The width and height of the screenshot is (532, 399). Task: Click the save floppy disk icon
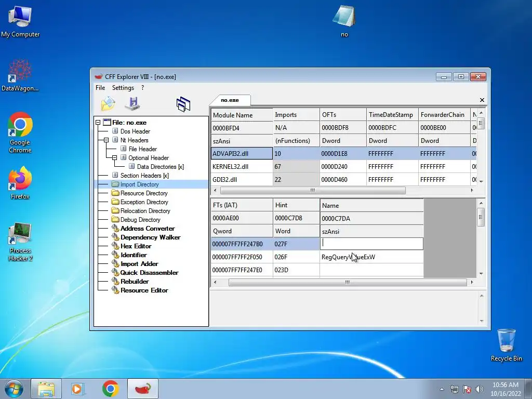(x=132, y=104)
